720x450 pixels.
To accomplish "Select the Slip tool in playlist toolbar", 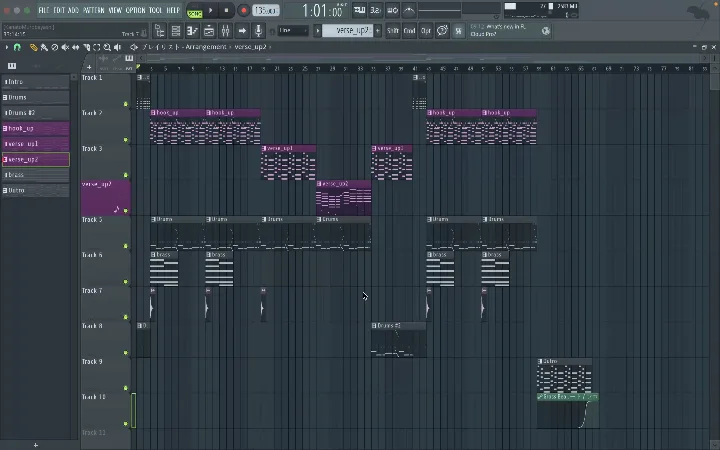I will click(x=76, y=47).
